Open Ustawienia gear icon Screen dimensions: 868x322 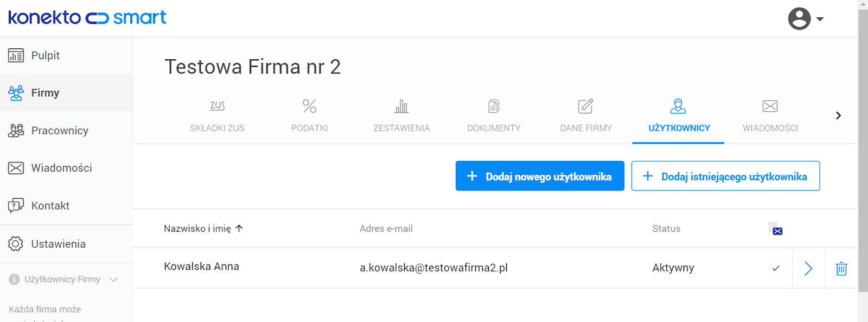point(16,243)
